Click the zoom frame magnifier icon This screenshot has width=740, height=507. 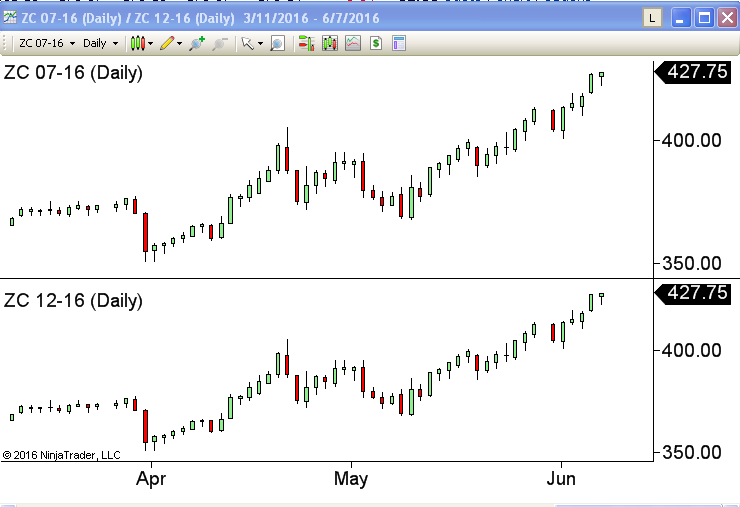point(277,43)
